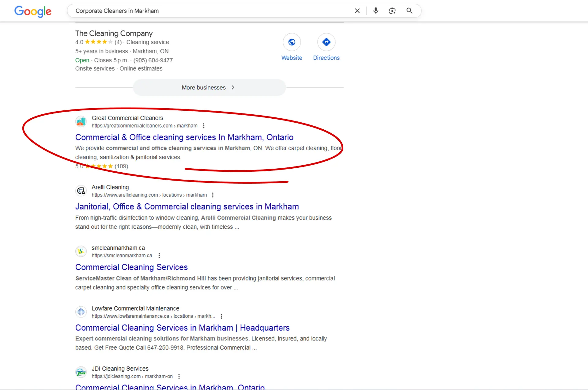Open options menu for Great Commercial Cleaners result
Image resolution: width=588 pixels, height=390 pixels.
coord(204,126)
